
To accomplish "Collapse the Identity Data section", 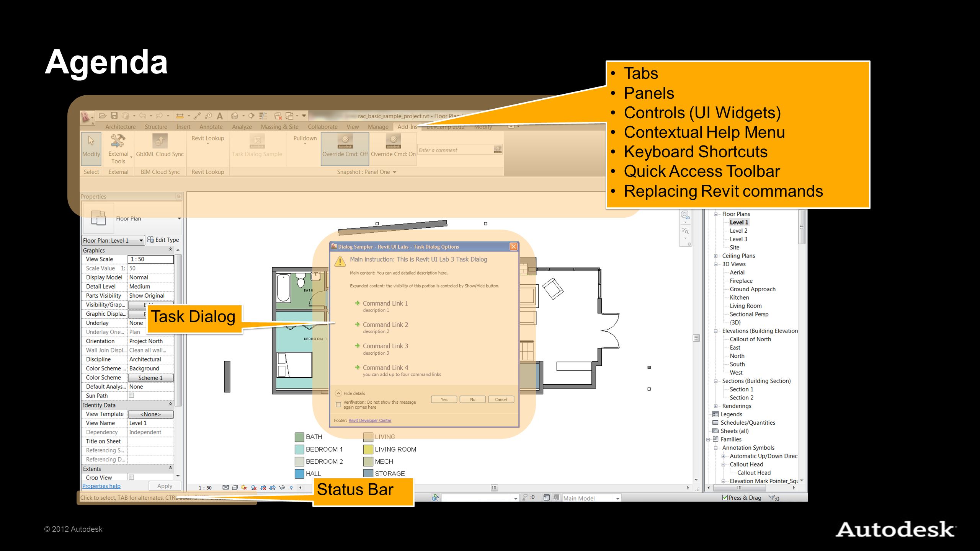I will pyautogui.click(x=170, y=404).
